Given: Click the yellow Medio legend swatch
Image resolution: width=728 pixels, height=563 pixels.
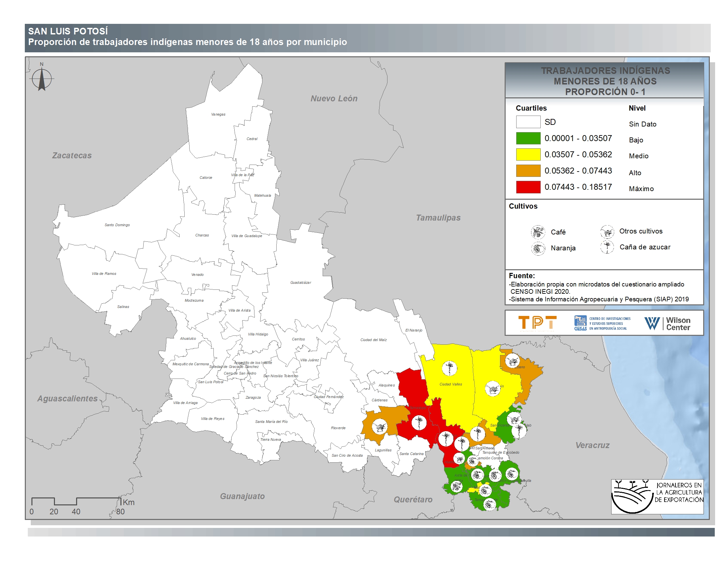Looking at the screenshot, I should [x=528, y=154].
